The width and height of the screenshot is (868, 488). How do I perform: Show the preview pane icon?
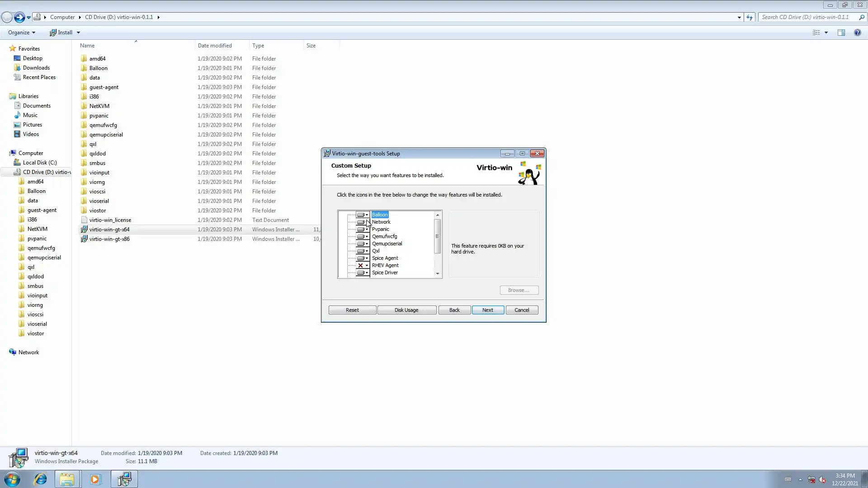(x=841, y=33)
